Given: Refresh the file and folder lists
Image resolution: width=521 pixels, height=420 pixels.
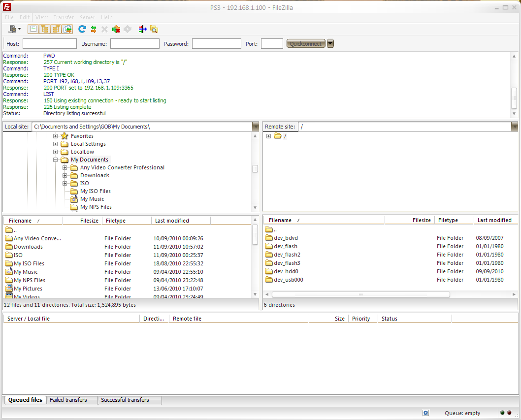Looking at the screenshot, I should pos(82,29).
